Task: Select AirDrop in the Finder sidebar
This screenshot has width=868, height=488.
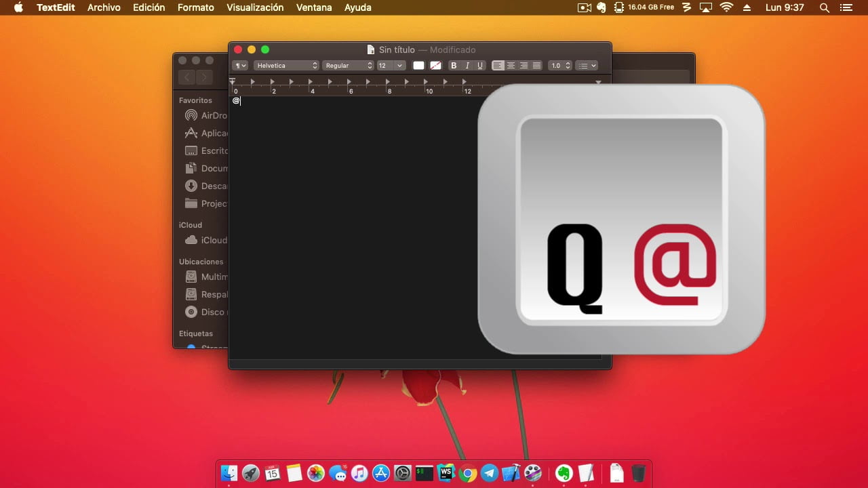Action: point(206,115)
